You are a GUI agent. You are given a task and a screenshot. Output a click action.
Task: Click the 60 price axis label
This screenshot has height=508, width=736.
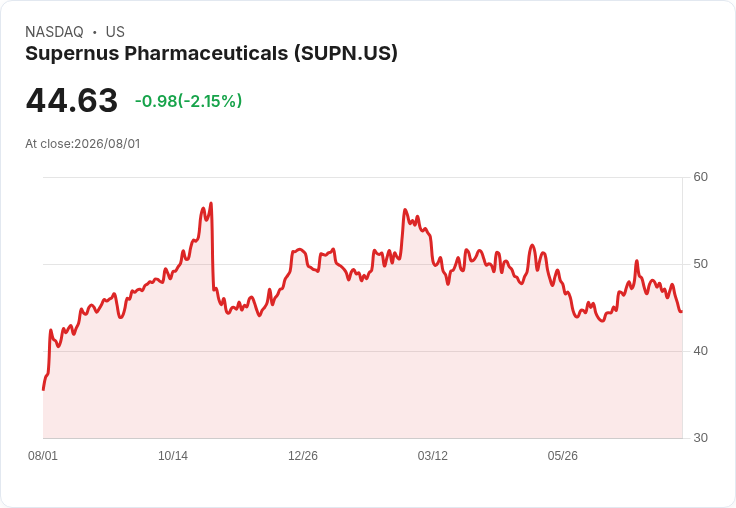point(700,177)
